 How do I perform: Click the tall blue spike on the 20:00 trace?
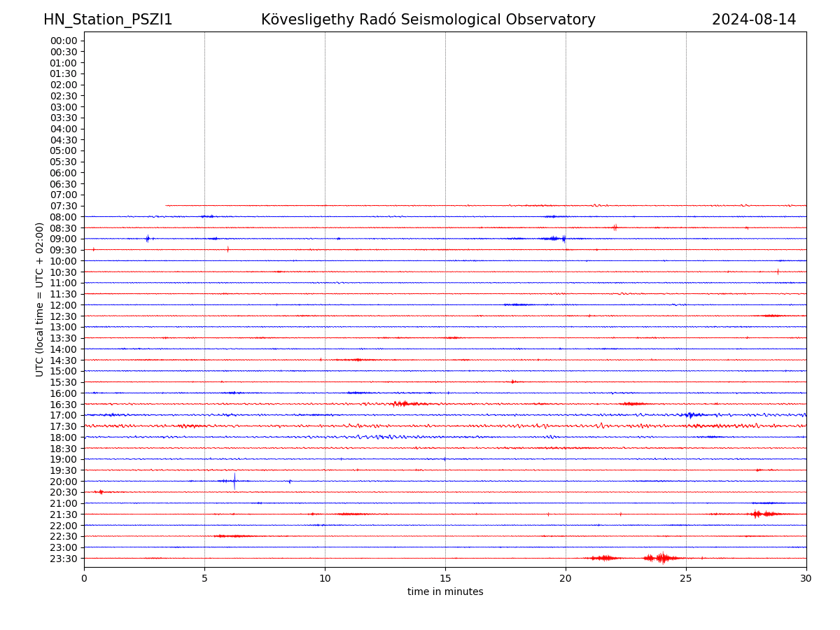(234, 481)
